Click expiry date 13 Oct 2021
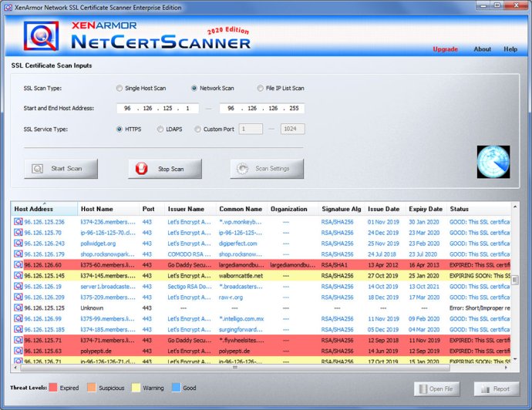Image resolution: width=532 pixels, height=410 pixels. pos(424,287)
